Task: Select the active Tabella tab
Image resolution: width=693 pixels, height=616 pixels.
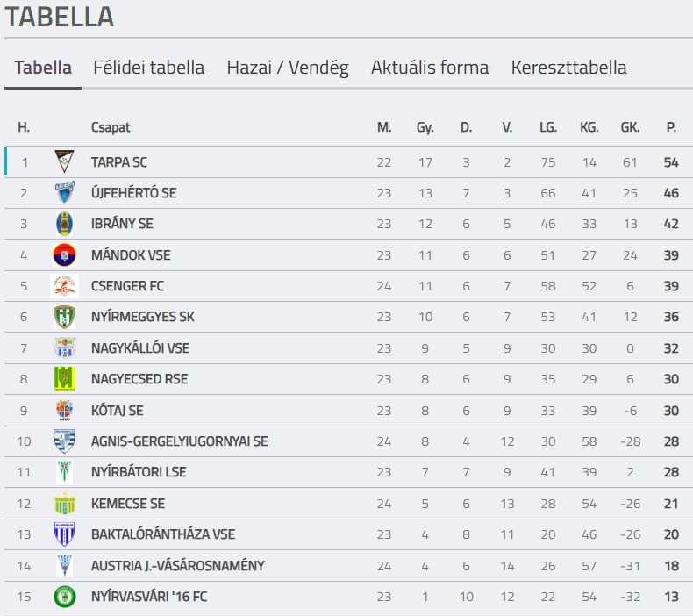Action: 43,68
